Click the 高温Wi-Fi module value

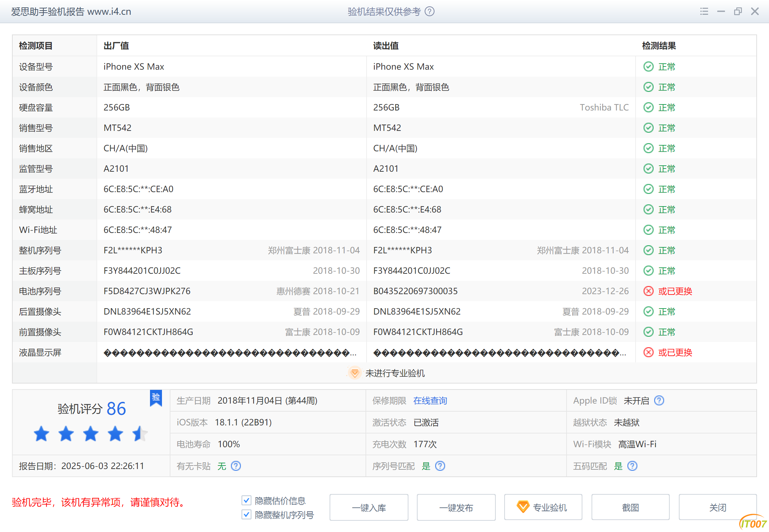tap(637, 444)
